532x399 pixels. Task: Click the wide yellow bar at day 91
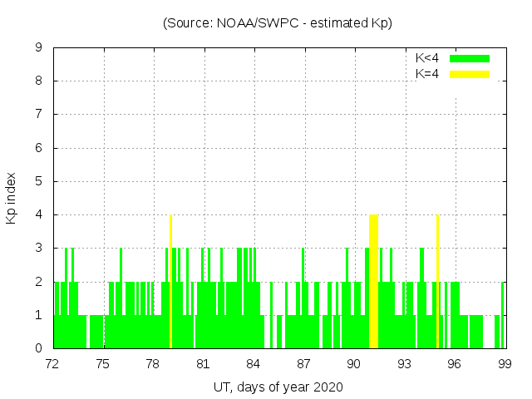coord(373,281)
